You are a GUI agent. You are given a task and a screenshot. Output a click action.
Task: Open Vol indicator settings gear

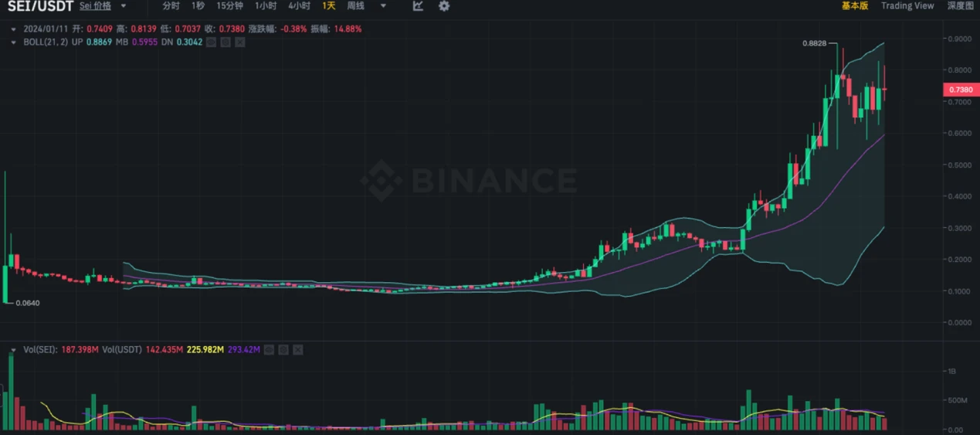tap(283, 350)
